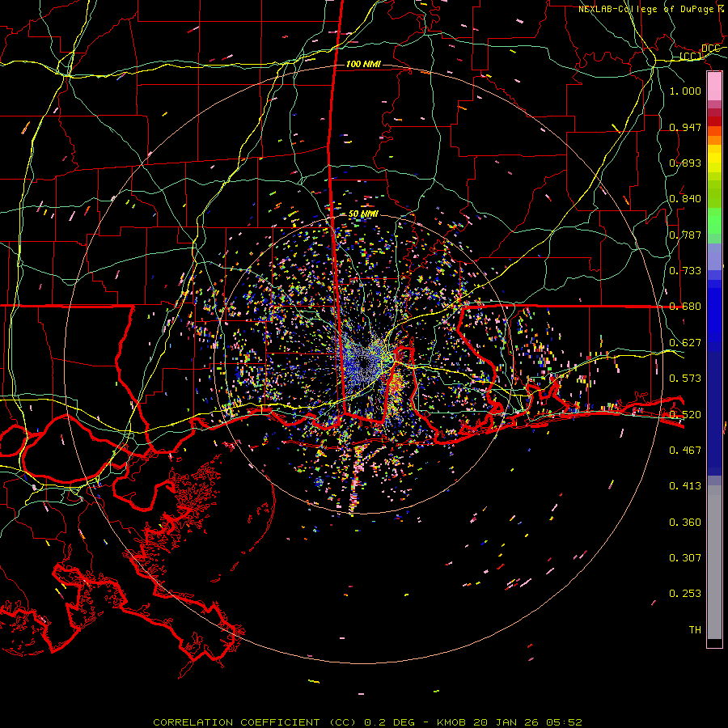This screenshot has height=728, width=728.
Task: Click the 0.253 scale value
Action: pyautogui.click(x=685, y=594)
